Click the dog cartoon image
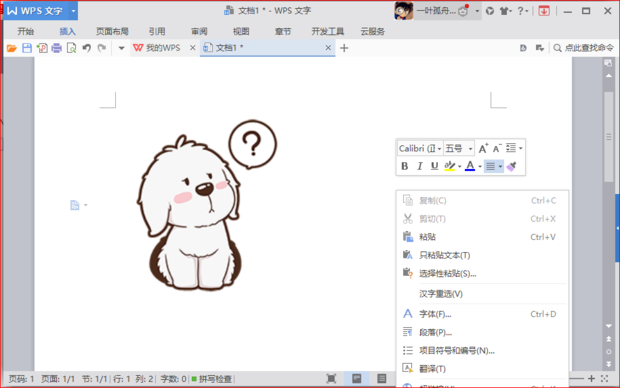 207,206
